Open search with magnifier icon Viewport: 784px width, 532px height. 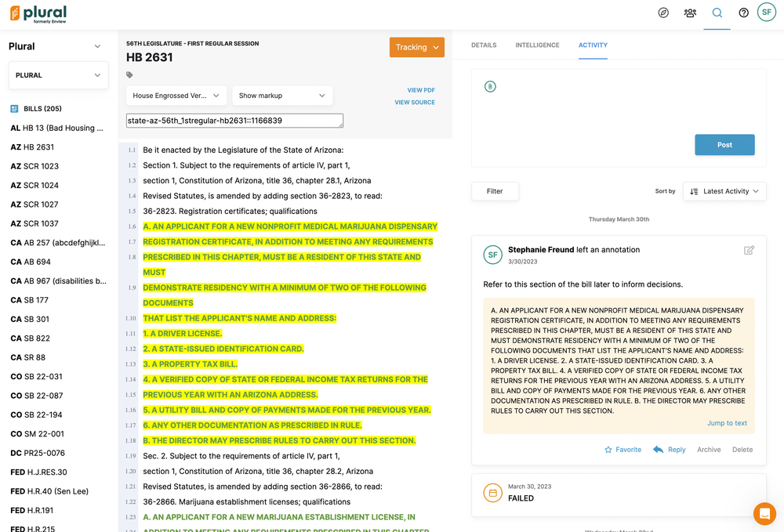pos(717,13)
